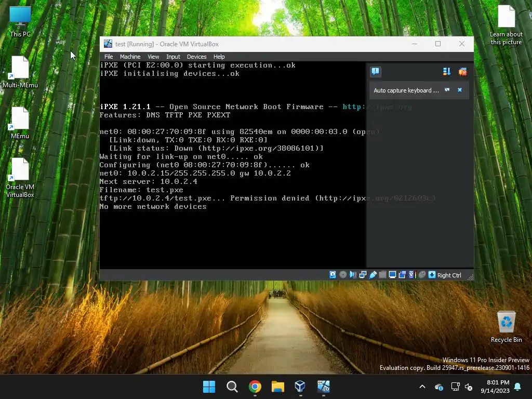Viewport: 532px width, 399px height.
Task: Click the CPU virtualization status icon
Action: 412,275
